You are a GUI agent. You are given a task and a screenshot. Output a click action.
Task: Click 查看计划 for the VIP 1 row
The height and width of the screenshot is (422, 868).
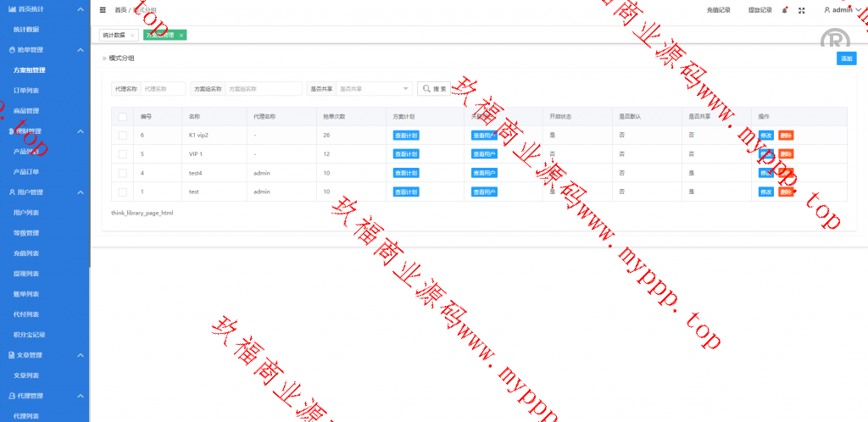[406, 154]
